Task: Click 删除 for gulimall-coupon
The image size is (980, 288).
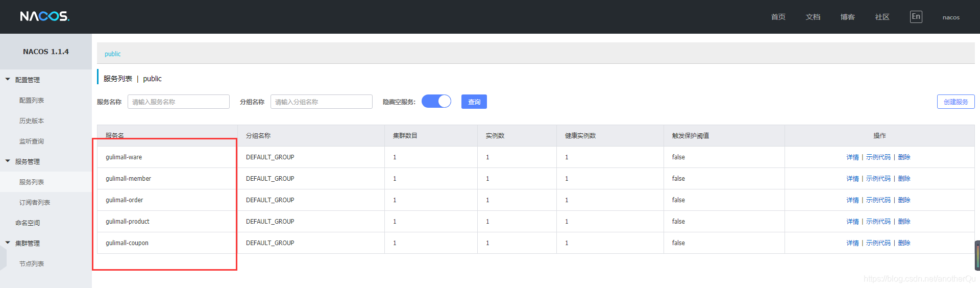Action: [x=904, y=243]
